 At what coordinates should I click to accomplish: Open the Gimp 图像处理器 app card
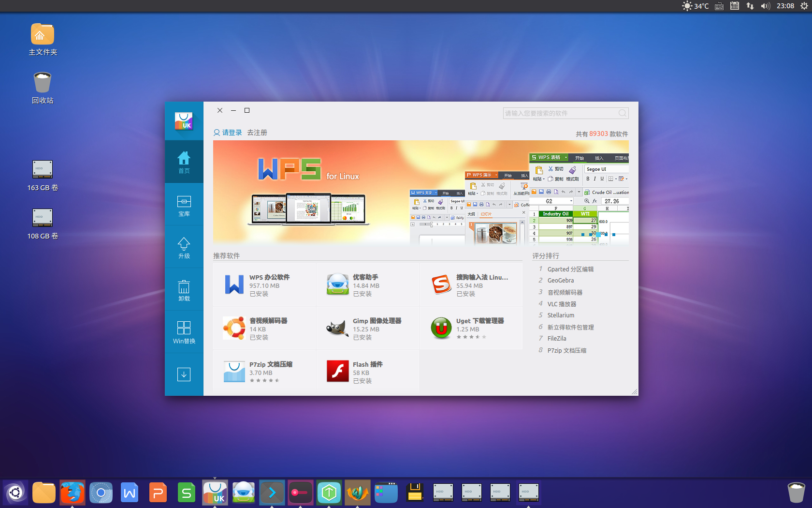tap(368, 328)
